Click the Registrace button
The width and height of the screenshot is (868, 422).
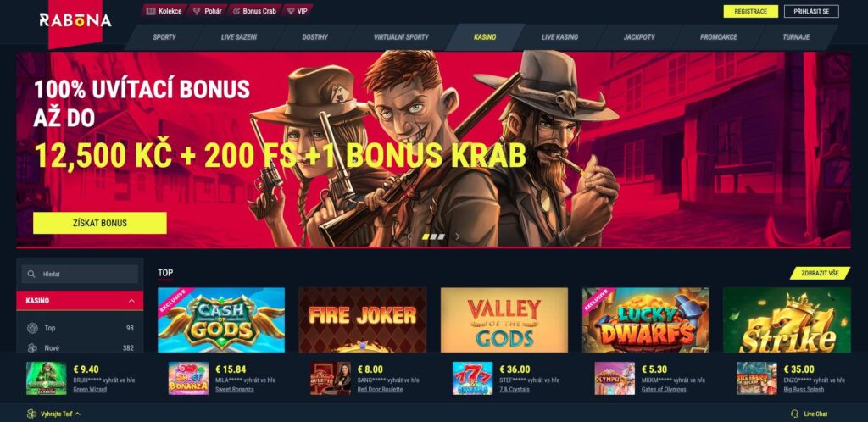[x=751, y=12]
